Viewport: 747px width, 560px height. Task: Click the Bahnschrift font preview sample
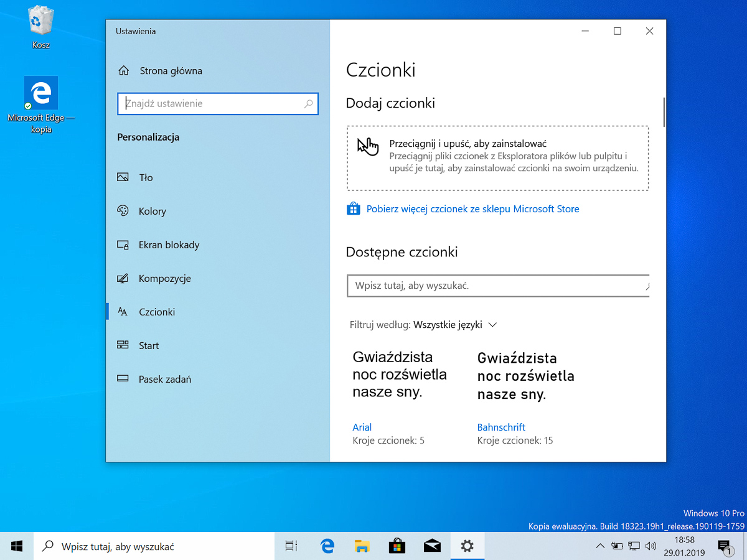coord(526,376)
